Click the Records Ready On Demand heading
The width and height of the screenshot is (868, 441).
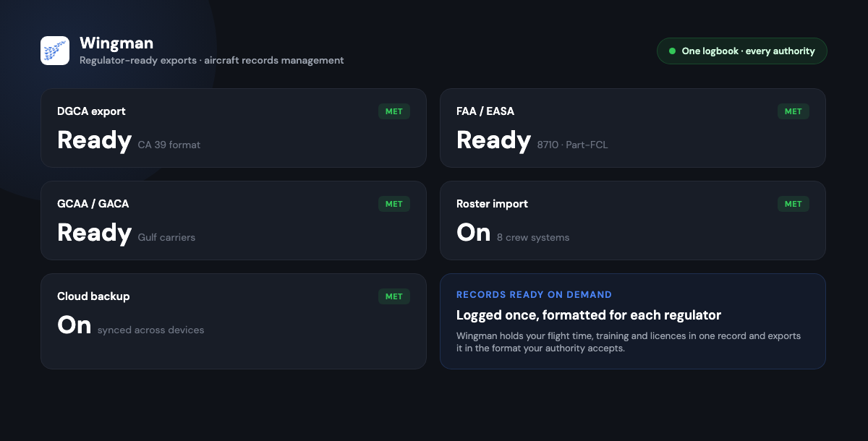(x=535, y=295)
